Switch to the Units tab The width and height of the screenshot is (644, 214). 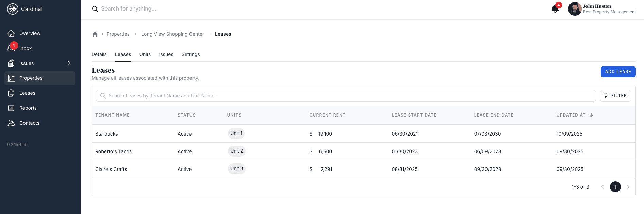(x=145, y=54)
